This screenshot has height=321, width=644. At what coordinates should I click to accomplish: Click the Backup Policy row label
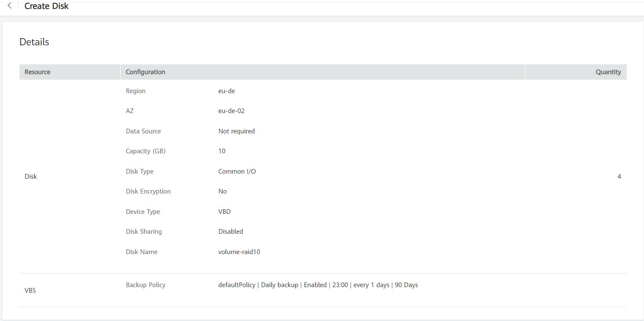point(146,285)
